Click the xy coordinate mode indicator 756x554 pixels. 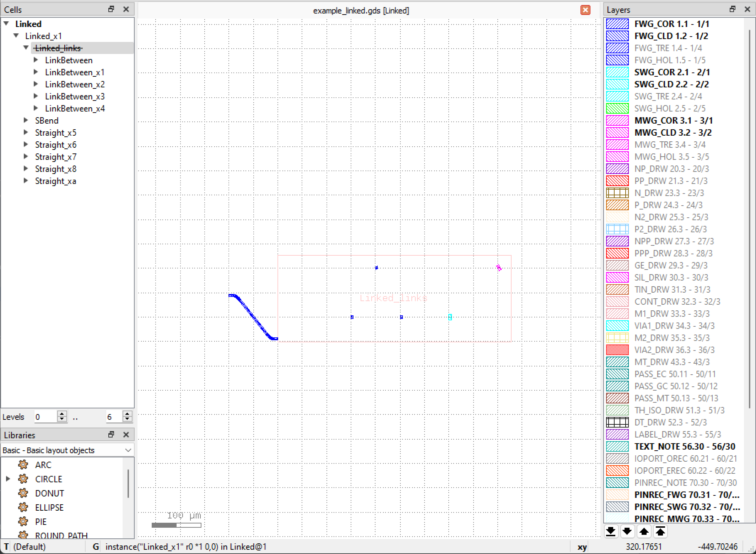pos(582,547)
